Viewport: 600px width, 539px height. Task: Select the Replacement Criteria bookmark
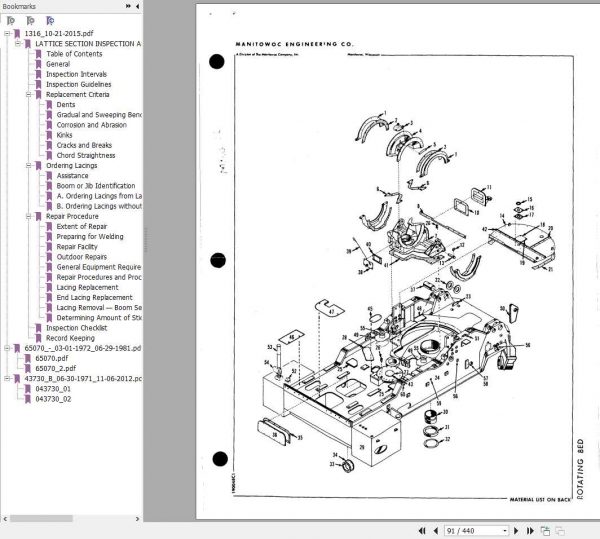pos(78,94)
